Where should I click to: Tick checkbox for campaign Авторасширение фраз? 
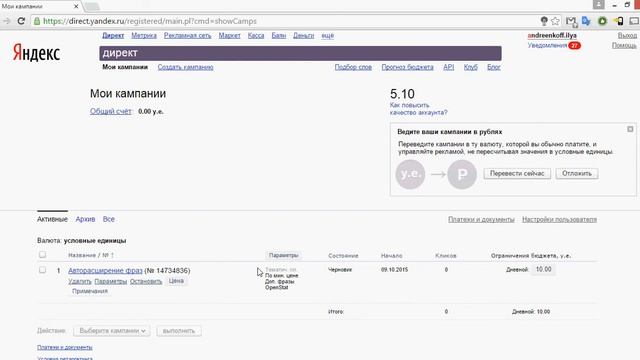click(42, 270)
